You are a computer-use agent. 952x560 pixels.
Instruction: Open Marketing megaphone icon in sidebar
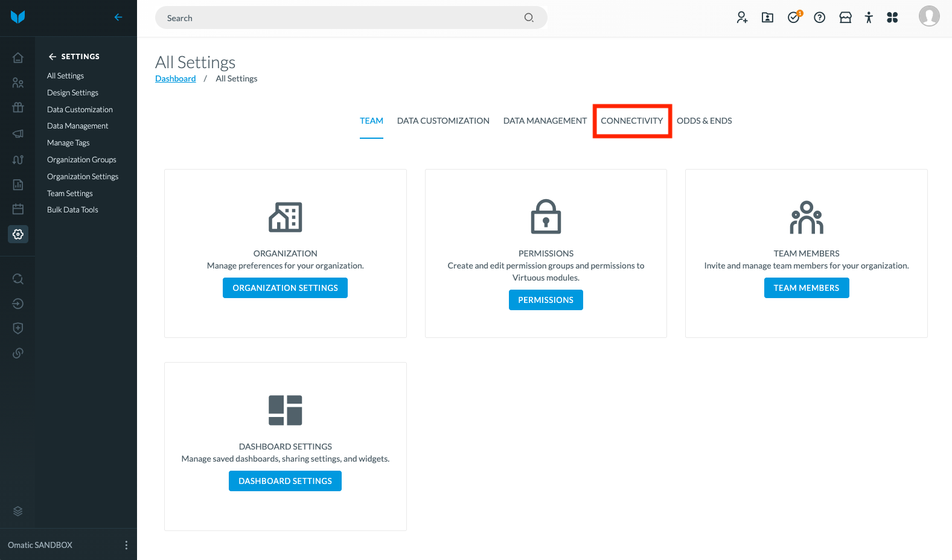tap(18, 133)
